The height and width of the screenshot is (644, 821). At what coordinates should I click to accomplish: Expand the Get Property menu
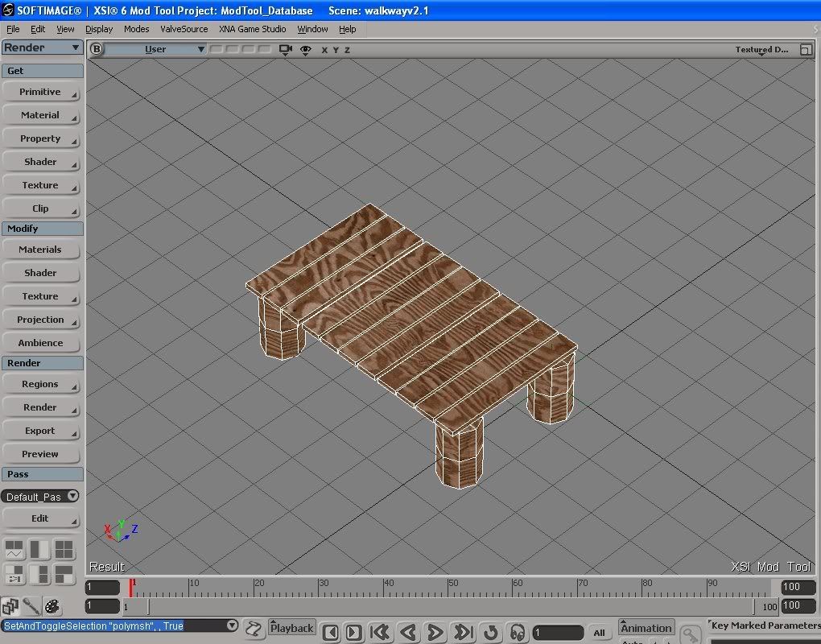point(41,138)
